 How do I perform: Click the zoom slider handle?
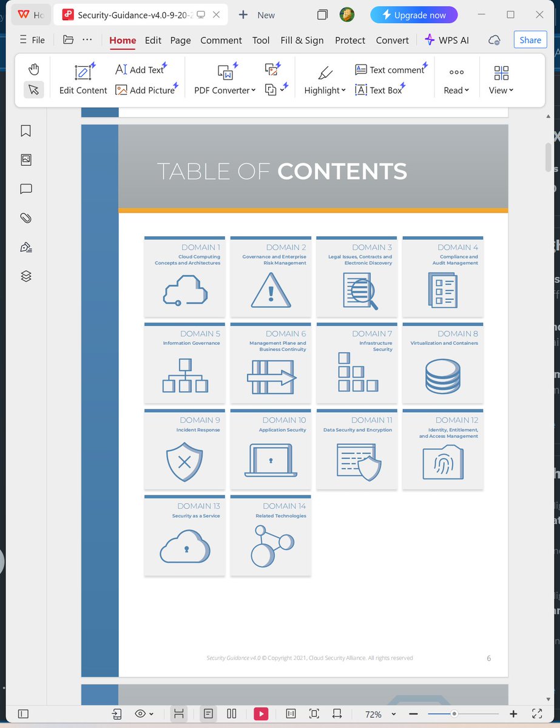tap(454, 714)
